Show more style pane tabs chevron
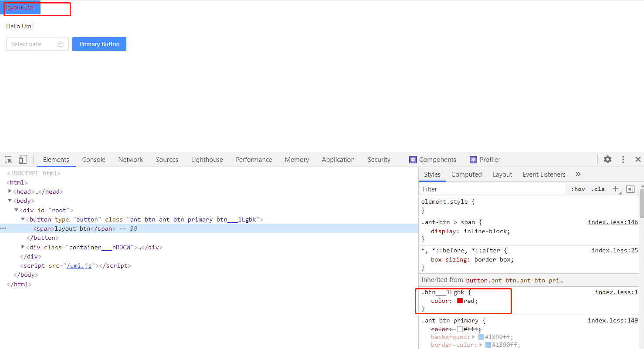Image resolution: width=644 pixels, height=349 pixels. pyautogui.click(x=578, y=174)
